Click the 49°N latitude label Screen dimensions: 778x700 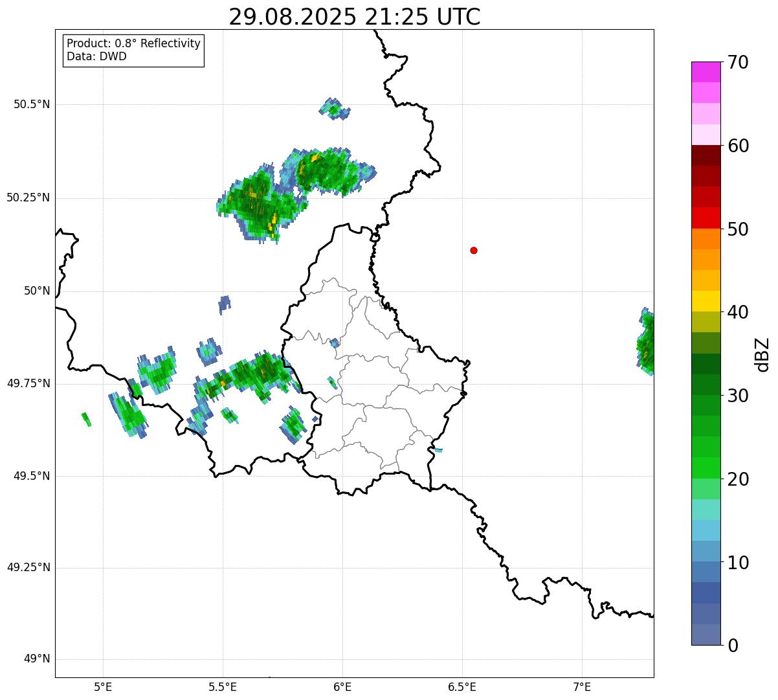37,659
